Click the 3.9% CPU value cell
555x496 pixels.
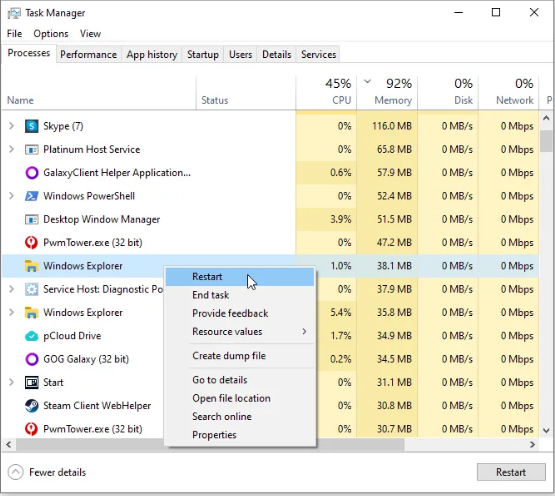[x=326, y=220]
